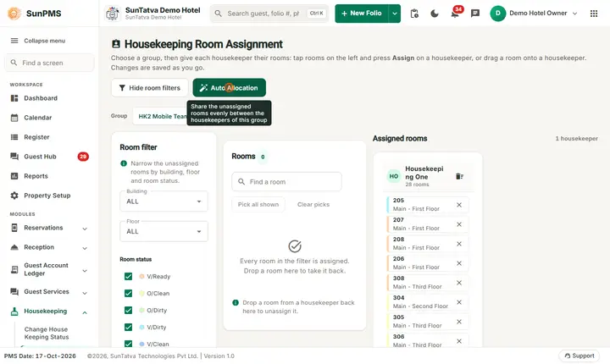610x364 pixels.
Task: Uncheck the O/Dirty room status
Action: coord(128,311)
